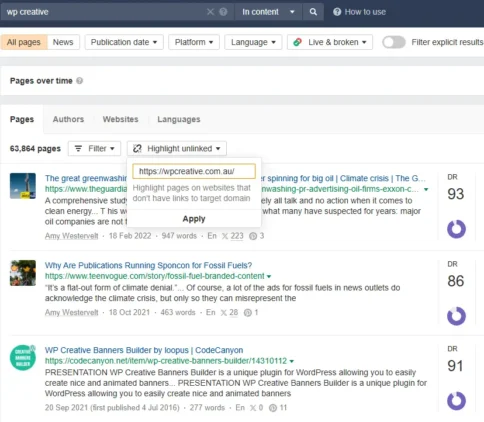484x422 pixels.
Task: Open Pinterest count 1 on Teen Vogue result
Action: 251,313
